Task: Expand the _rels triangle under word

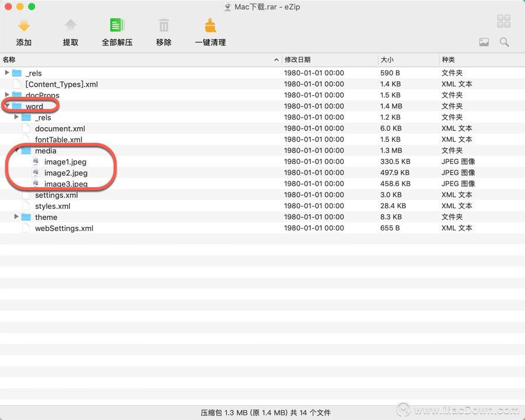Action: (x=16, y=117)
